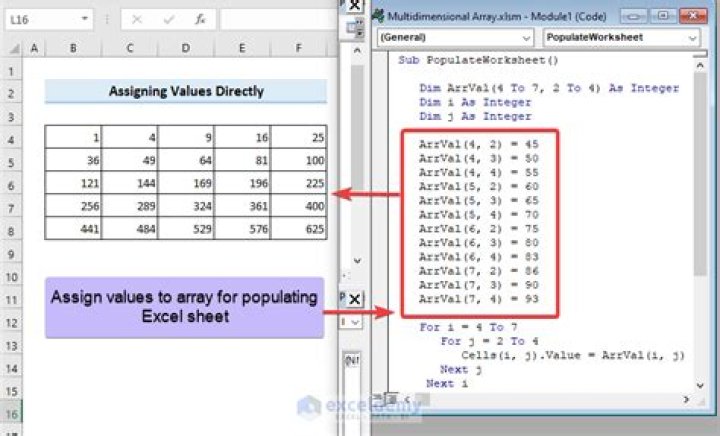The image size is (720, 436).
Task: Click cell containing 625
Action: [299, 229]
